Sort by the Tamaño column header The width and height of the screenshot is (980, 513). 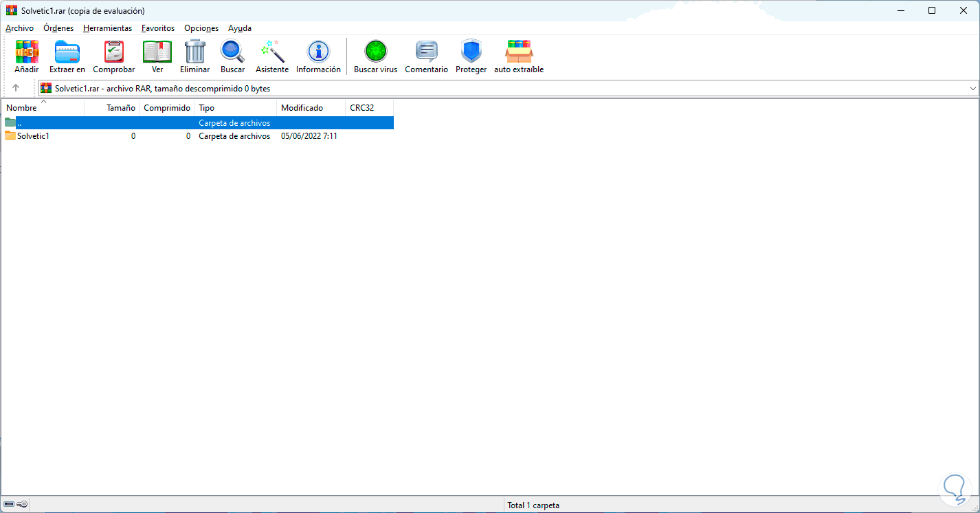112,107
